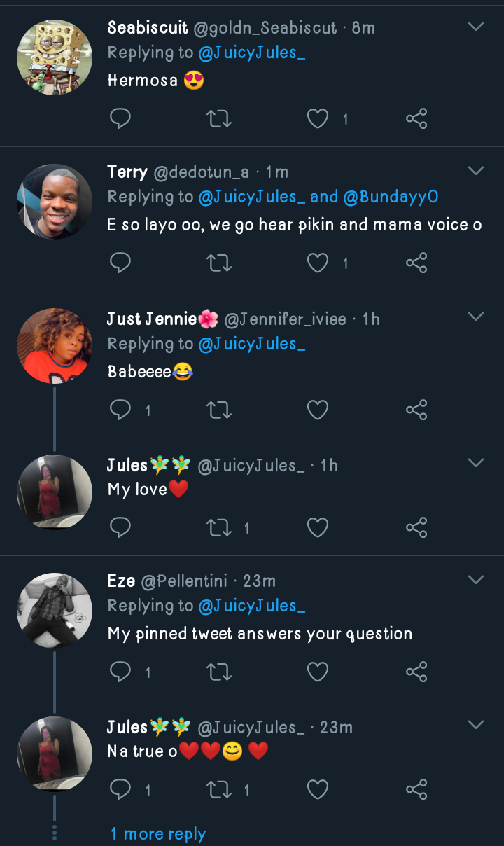View Terry's profile picture

pyautogui.click(x=55, y=202)
